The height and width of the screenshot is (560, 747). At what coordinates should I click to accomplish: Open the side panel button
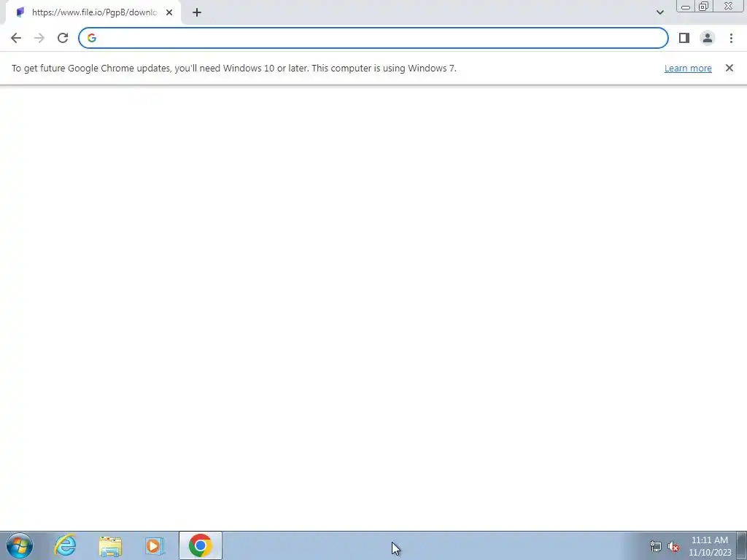(x=684, y=38)
